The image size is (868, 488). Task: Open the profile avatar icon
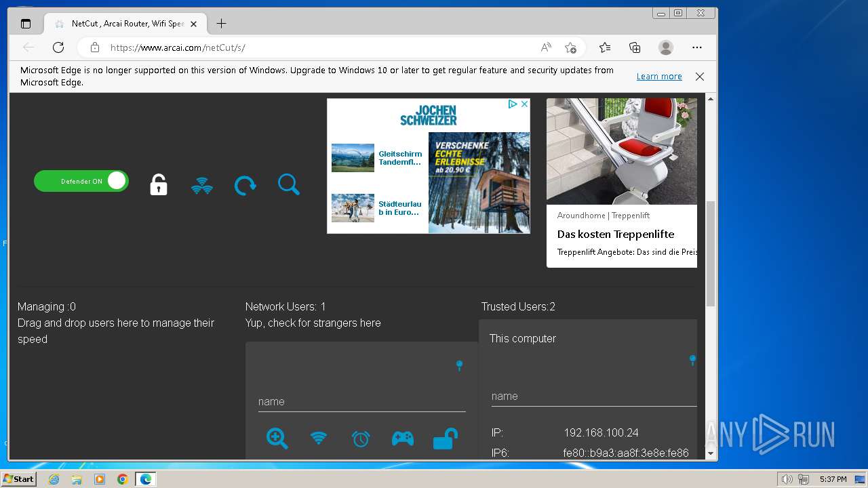[x=666, y=47]
